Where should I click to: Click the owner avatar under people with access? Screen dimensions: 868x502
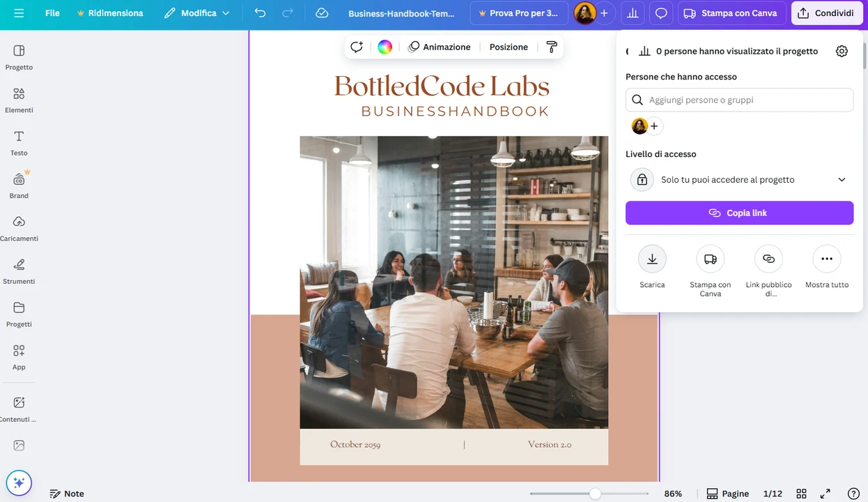pyautogui.click(x=640, y=126)
